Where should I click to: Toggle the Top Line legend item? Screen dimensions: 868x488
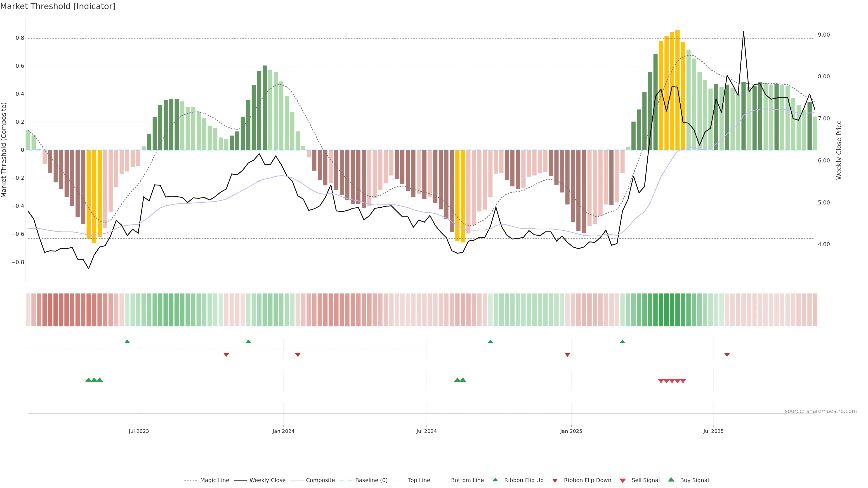419,480
